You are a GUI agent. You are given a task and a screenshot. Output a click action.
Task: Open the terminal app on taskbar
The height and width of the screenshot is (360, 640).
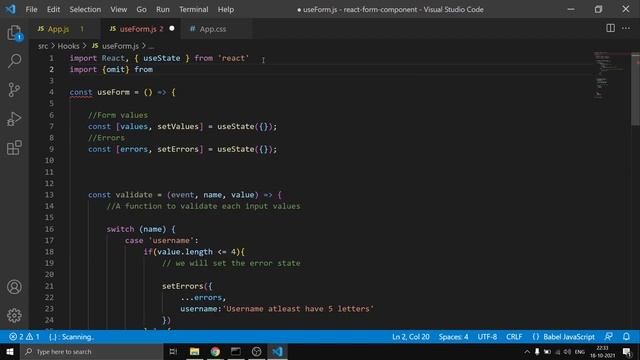tap(236, 351)
